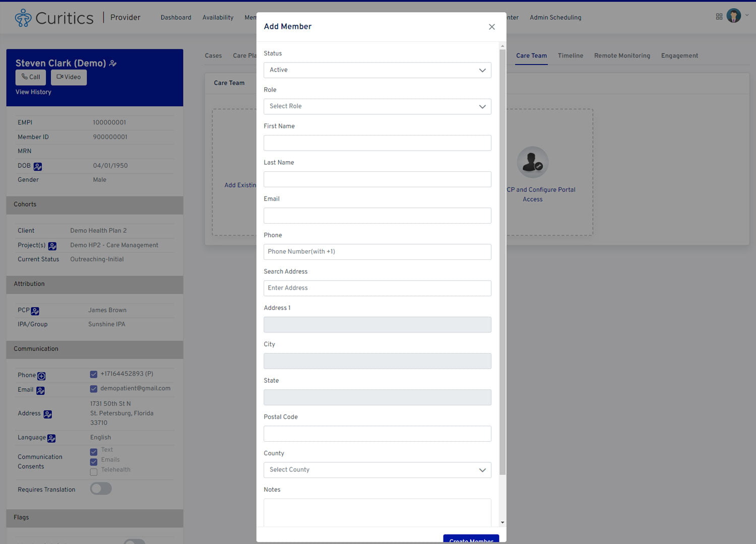The image size is (756, 544).
Task: Turn on Requires Translation switch
Action: click(x=101, y=489)
